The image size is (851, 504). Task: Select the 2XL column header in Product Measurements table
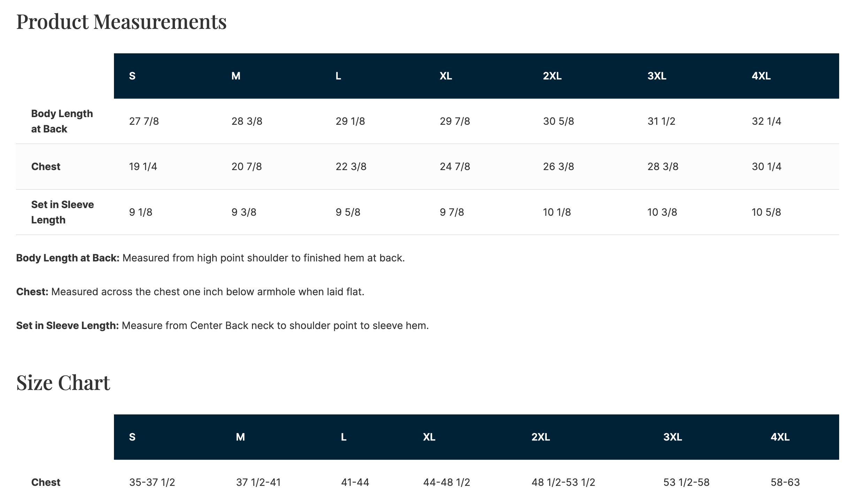[552, 76]
